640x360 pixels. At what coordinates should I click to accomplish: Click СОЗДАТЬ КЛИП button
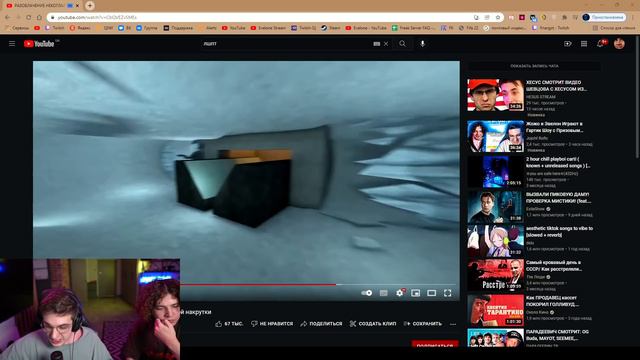pos(373,324)
